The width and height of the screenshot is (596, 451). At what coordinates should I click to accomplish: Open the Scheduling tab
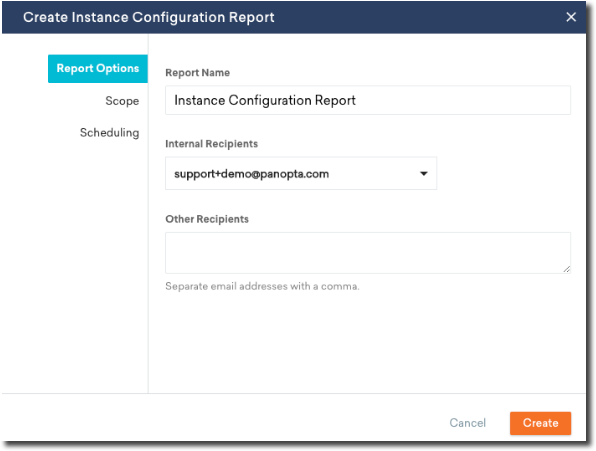pos(109,133)
